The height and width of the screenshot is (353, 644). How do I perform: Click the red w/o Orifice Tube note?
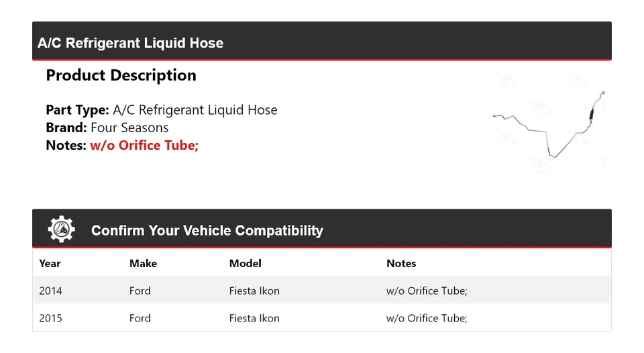[144, 145]
